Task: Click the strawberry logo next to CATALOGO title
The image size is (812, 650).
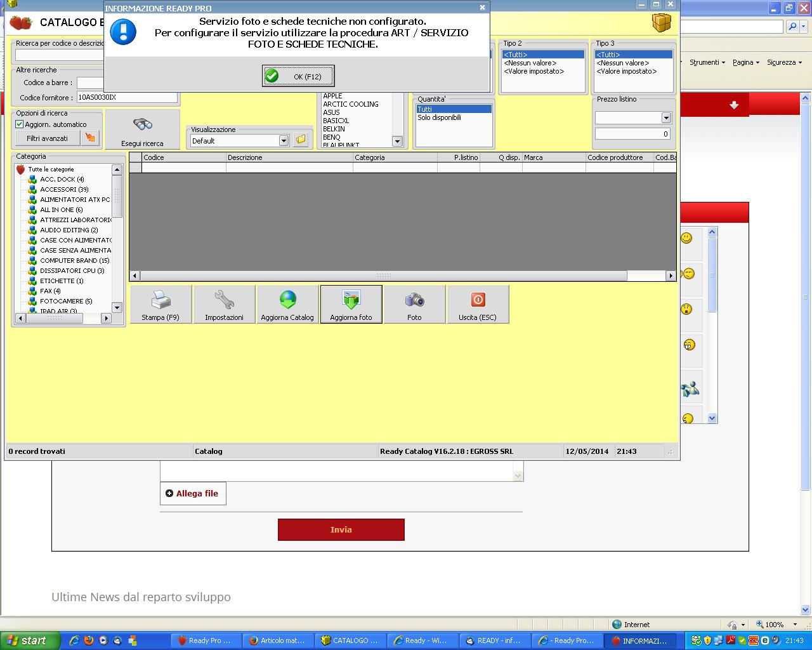Action: pos(21,23)
